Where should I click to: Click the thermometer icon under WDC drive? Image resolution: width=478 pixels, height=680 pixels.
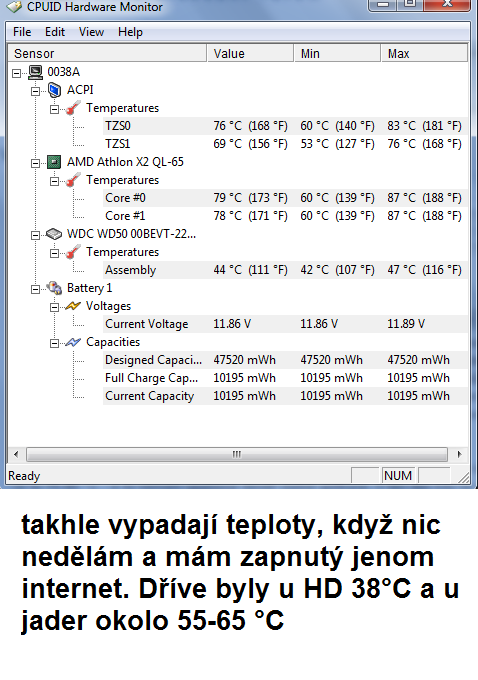[x=73, y=252]
